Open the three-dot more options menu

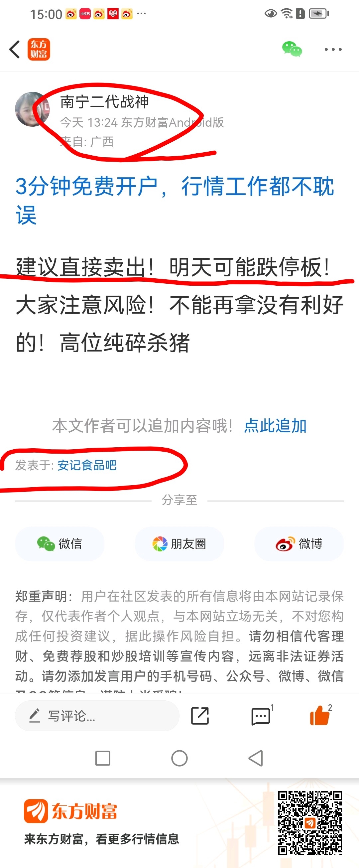coord(333,50)
